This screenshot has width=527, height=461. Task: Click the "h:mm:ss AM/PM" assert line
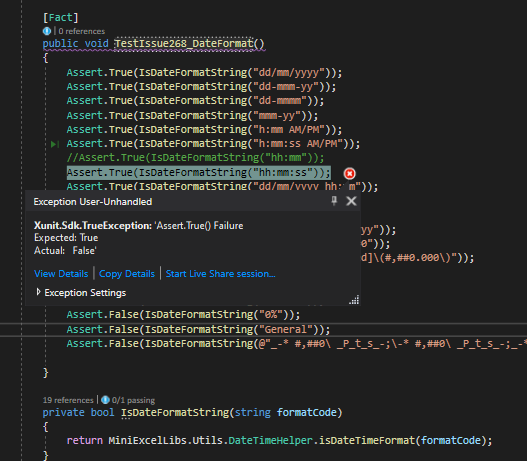pos(213,144)
